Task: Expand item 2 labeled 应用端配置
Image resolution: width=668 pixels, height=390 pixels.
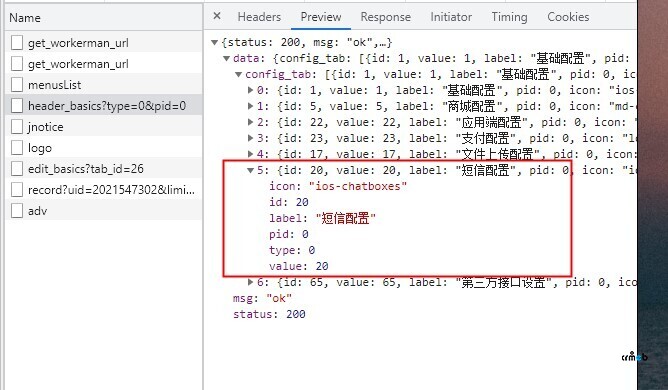Action: pyautogui.click(x=251, y=122)
